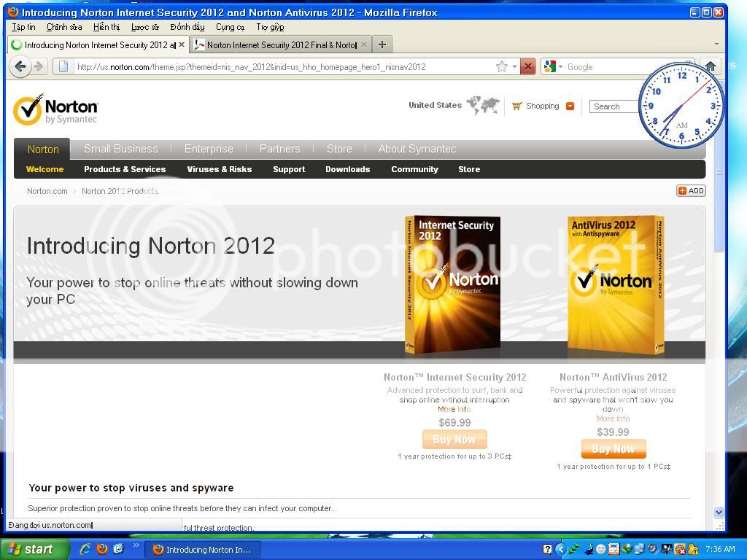Select the Norton site tab
The image size is (747, 560).
point(43,149)
